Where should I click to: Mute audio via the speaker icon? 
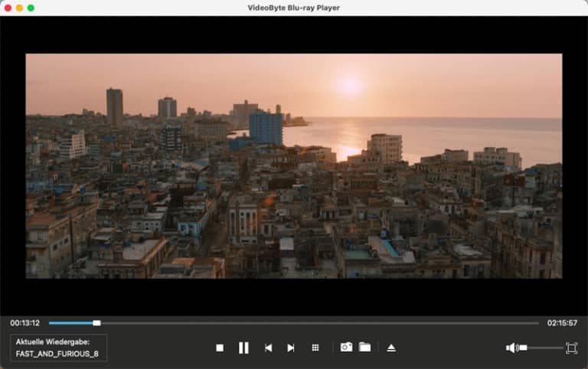(511, 348)
